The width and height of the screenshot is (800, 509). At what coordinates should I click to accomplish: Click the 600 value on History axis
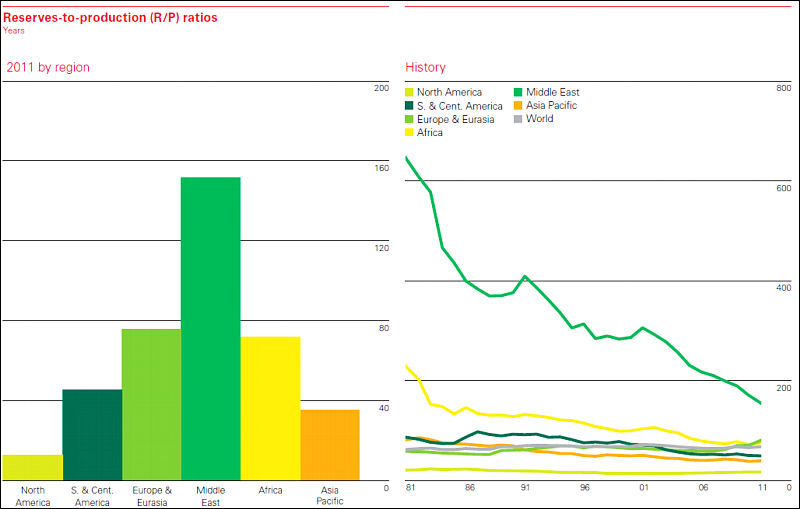(784, 188)
